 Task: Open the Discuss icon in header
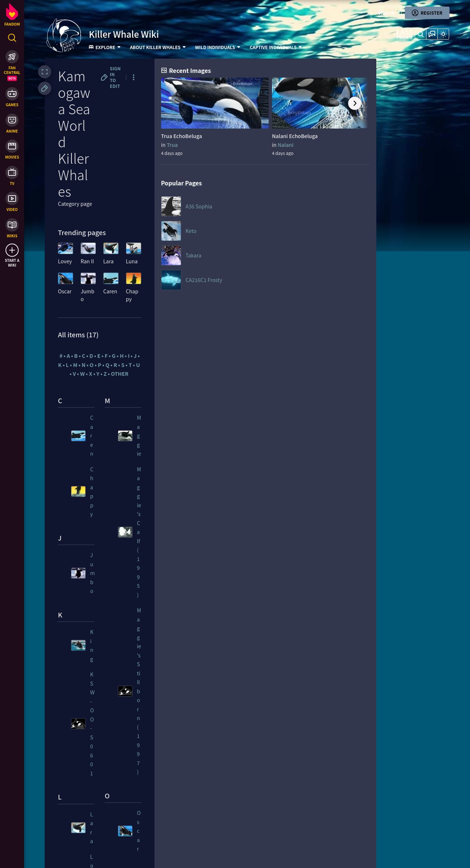click(432, 34)
